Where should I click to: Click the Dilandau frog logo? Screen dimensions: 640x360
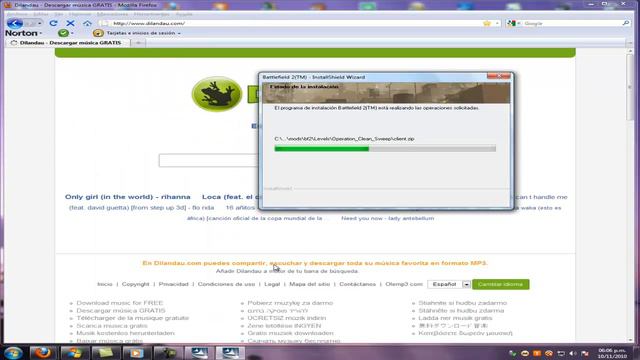[x=217, y=93]
